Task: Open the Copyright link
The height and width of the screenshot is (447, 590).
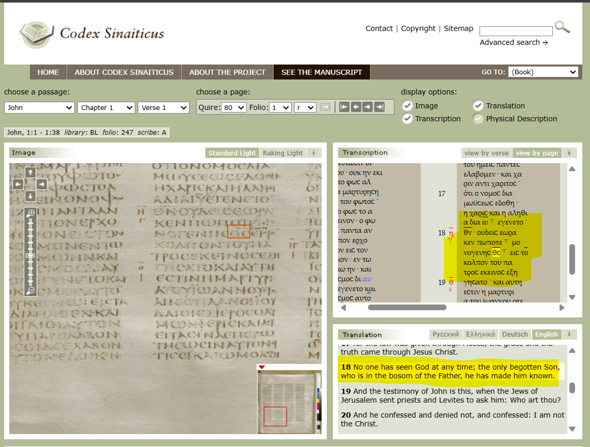Action: coord(418,28)
